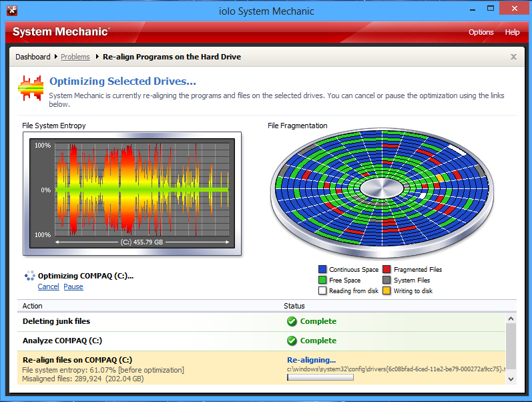This screenshot has width=532, height=402.
Task: Maximize the iolo System Mechanic window
Action: pos(491,9)
